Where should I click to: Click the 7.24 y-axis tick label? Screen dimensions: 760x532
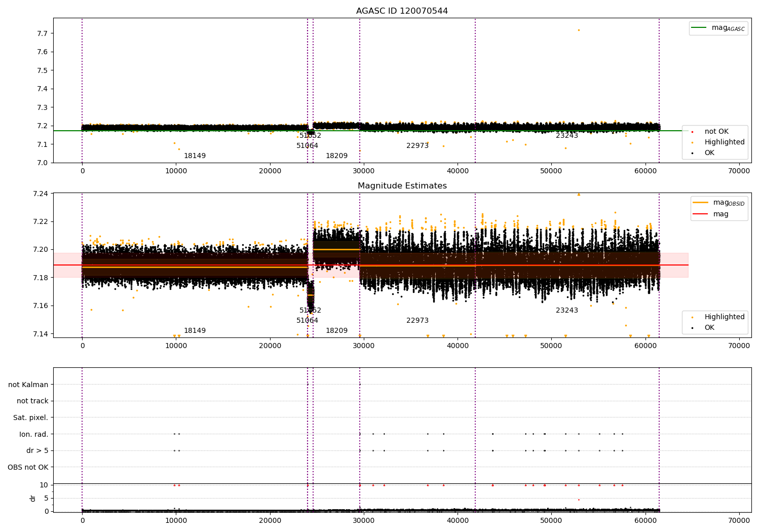tap(41, 194)
